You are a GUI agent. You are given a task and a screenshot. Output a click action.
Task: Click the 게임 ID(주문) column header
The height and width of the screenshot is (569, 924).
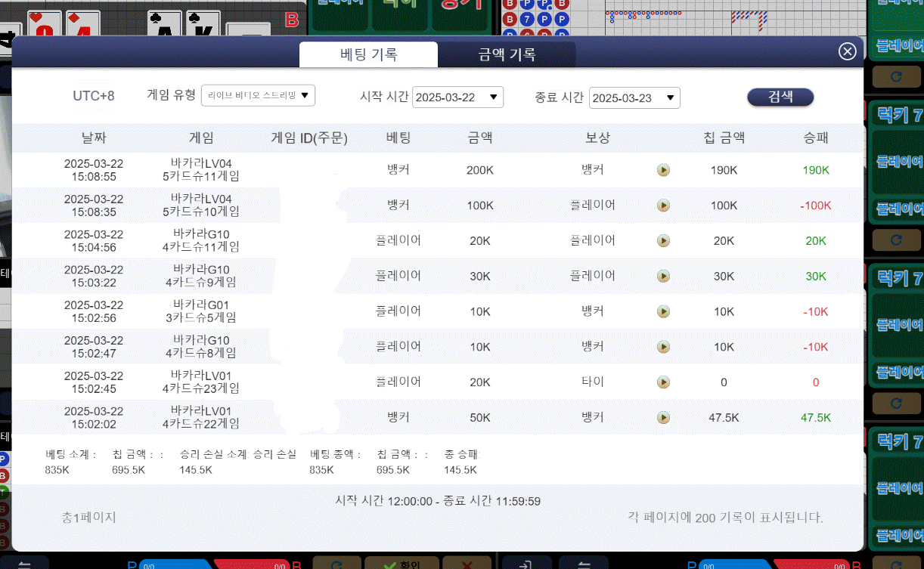coord(309,138)
